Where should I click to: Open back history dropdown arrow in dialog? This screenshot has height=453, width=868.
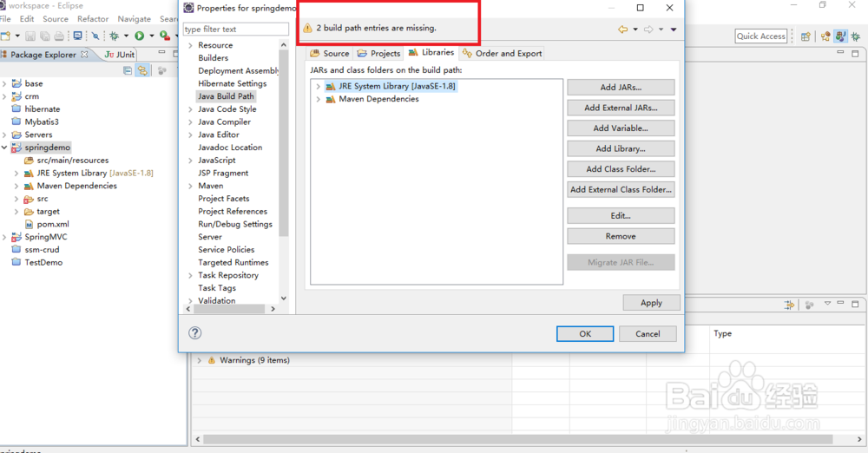pos(635,30)
